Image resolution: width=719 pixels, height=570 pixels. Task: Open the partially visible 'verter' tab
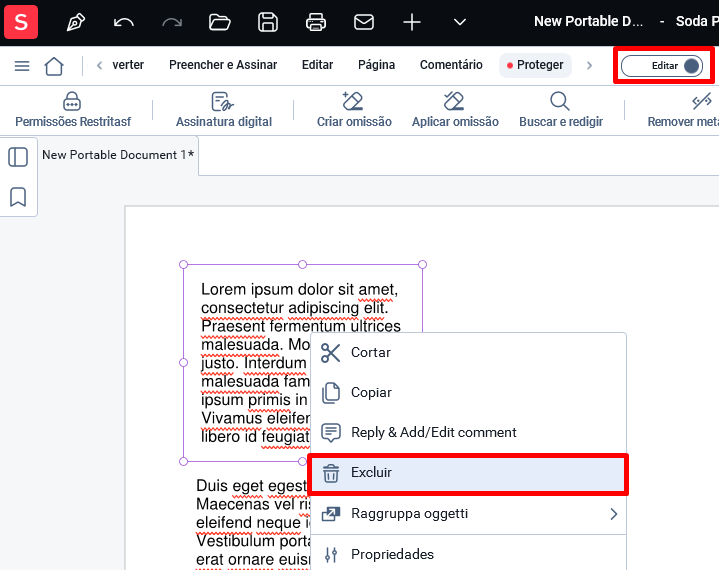(x=128, y=65)
